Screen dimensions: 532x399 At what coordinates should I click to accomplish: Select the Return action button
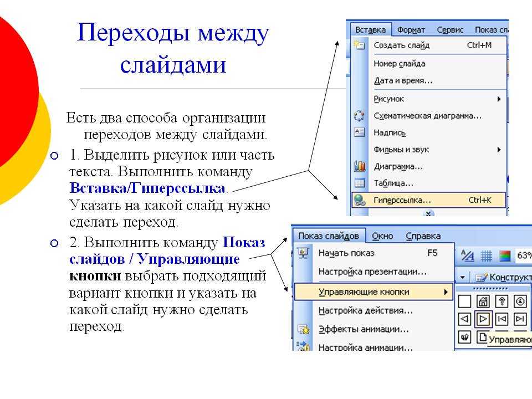(464, 337)
